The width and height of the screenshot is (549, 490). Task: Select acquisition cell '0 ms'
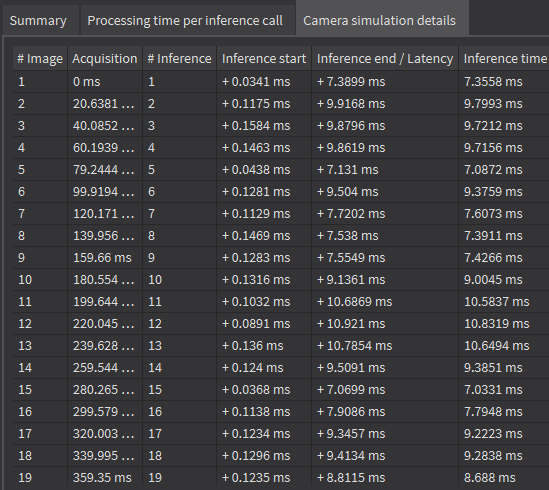[x=105, y=82]
